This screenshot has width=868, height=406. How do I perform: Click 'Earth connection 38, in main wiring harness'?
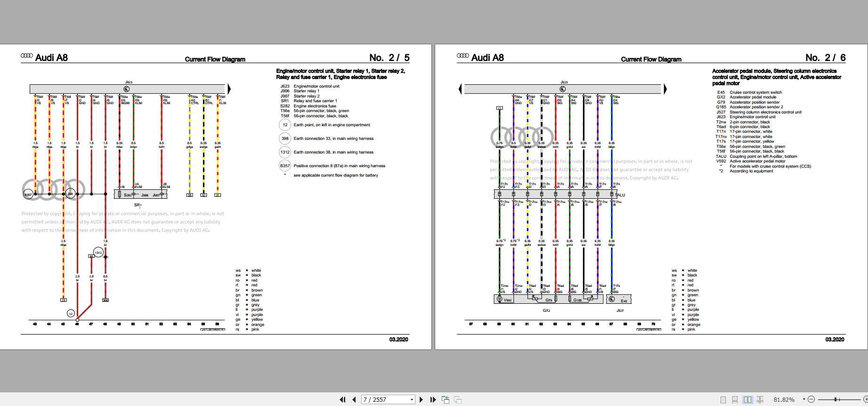pos(333,152)
